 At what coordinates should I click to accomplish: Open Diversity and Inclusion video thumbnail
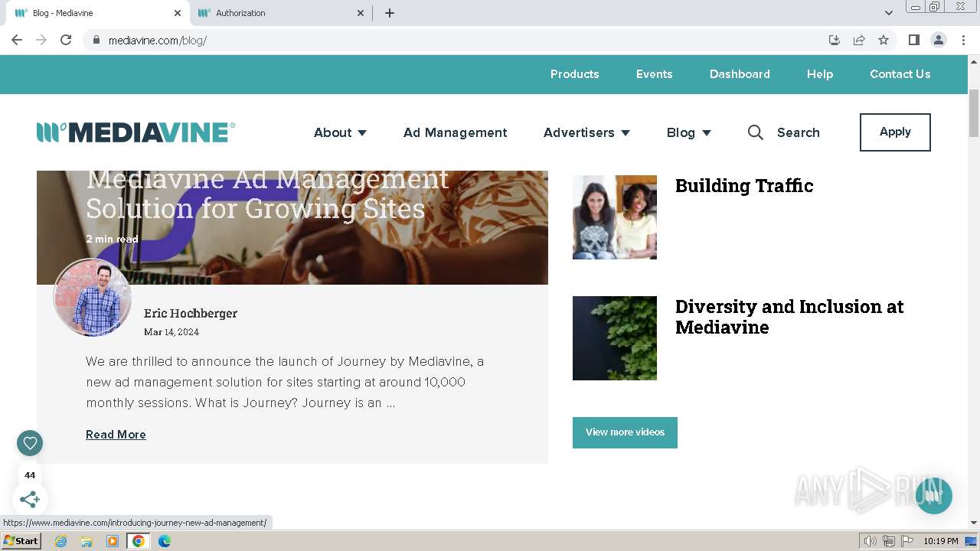[615, 338]
